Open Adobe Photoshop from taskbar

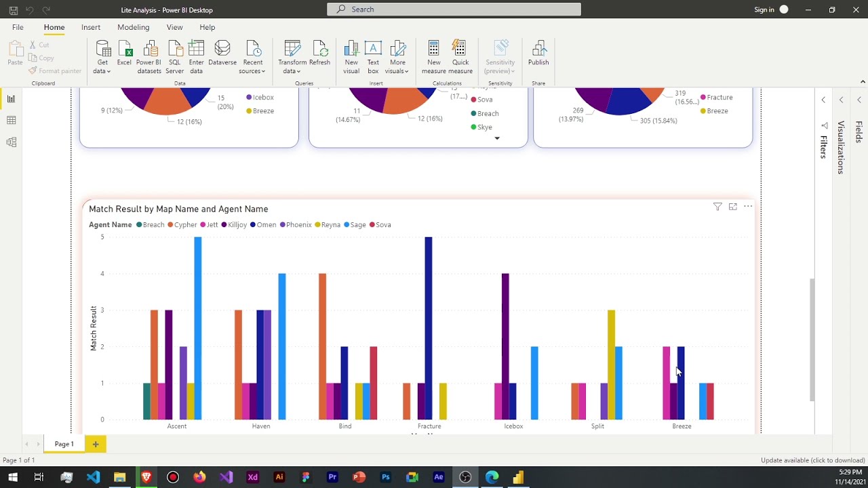point(386,477)
